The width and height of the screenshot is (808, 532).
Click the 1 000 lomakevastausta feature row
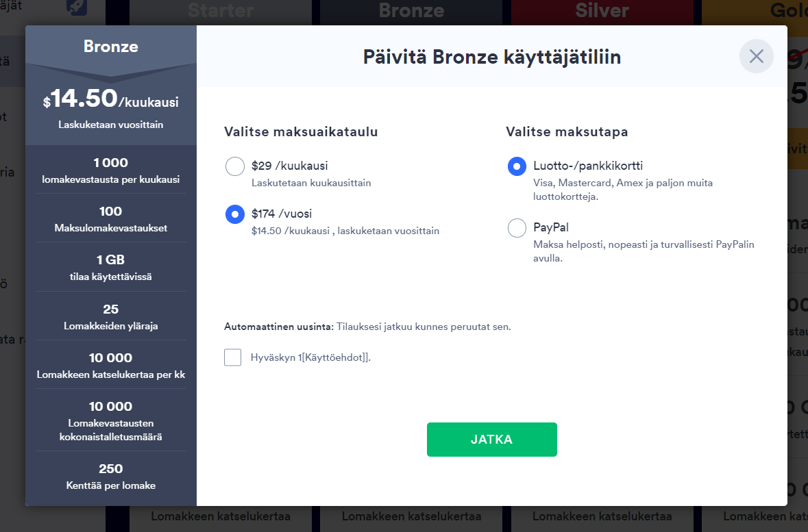[111, 170]
